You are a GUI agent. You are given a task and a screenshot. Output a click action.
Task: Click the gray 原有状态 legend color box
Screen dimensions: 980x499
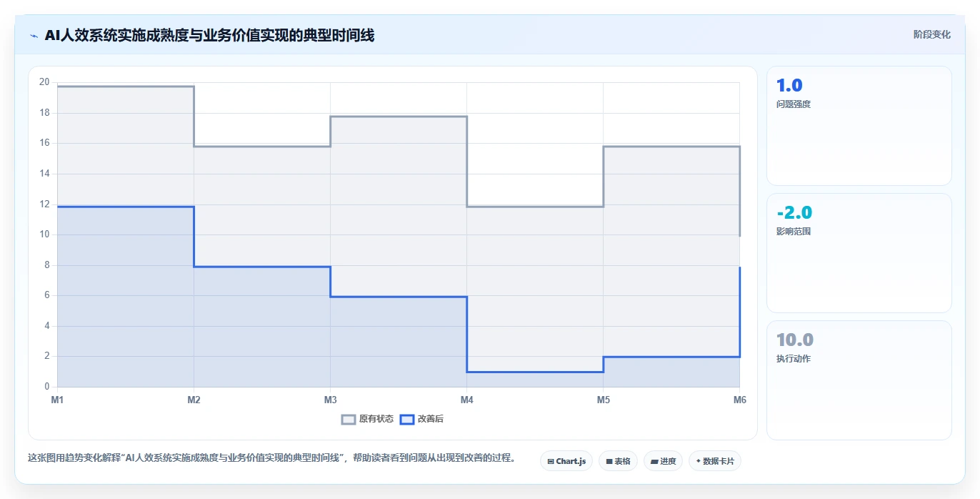pos(349,419)
